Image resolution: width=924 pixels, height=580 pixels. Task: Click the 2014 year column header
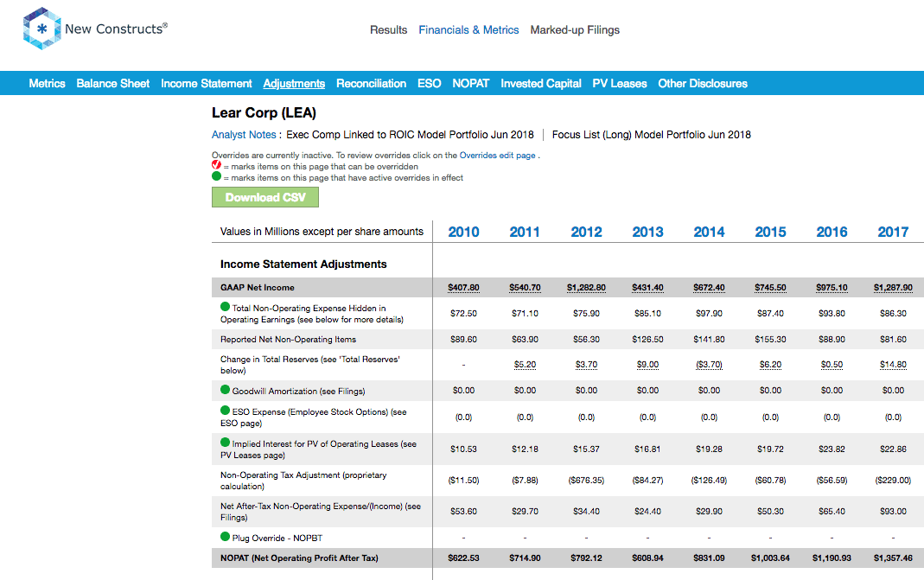click(709, 233)
